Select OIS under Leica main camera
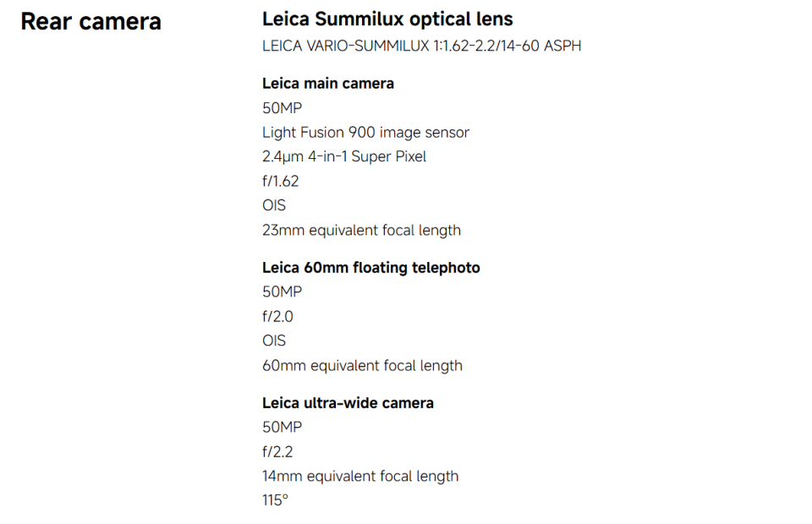This screenshot has width=812, height=524. (273, 205)
